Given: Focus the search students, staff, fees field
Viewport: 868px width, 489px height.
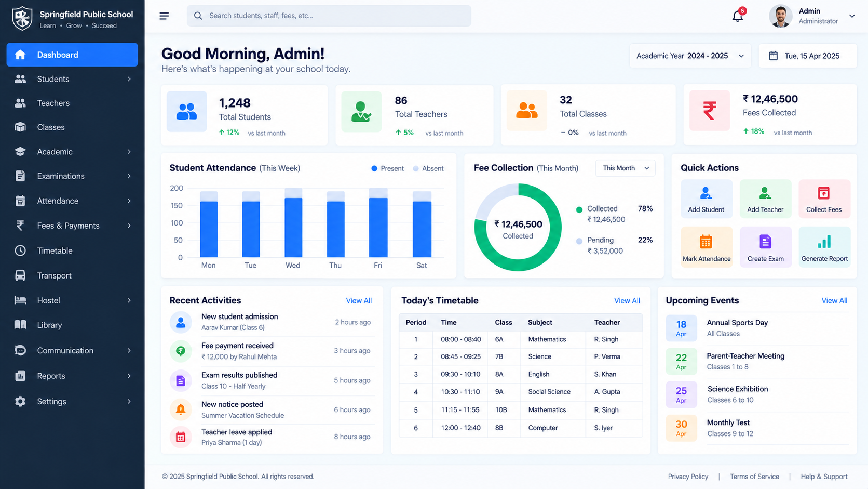Looking at the screenshot, I should click(x=329, y=16).
